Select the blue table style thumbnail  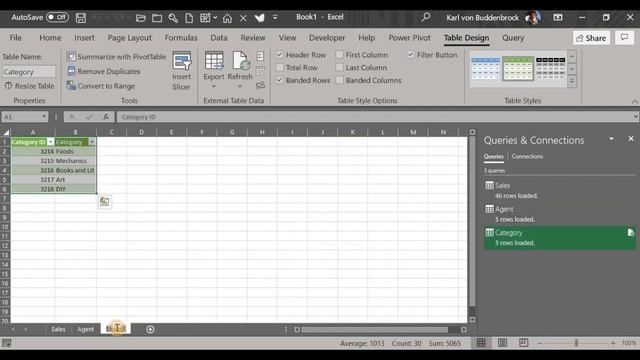point(486,68)
